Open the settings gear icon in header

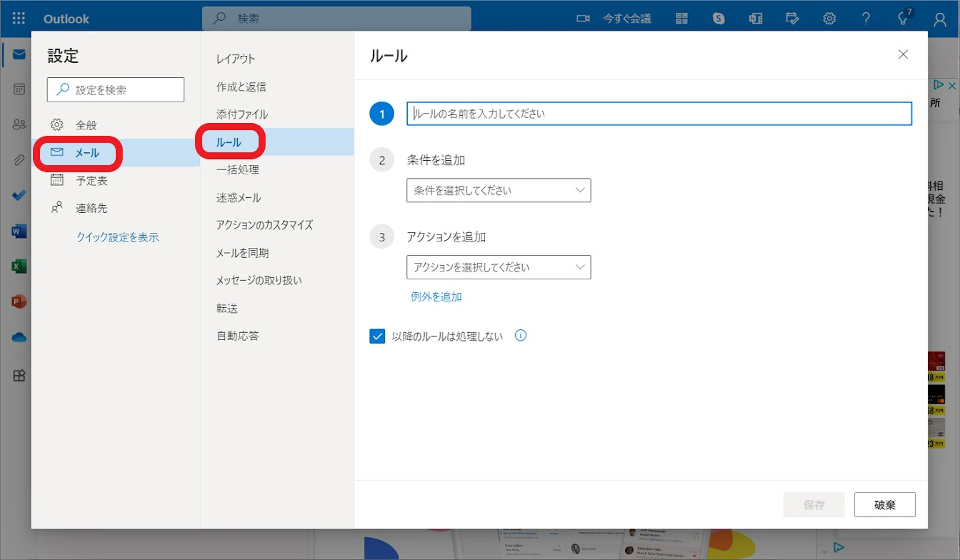829,19
